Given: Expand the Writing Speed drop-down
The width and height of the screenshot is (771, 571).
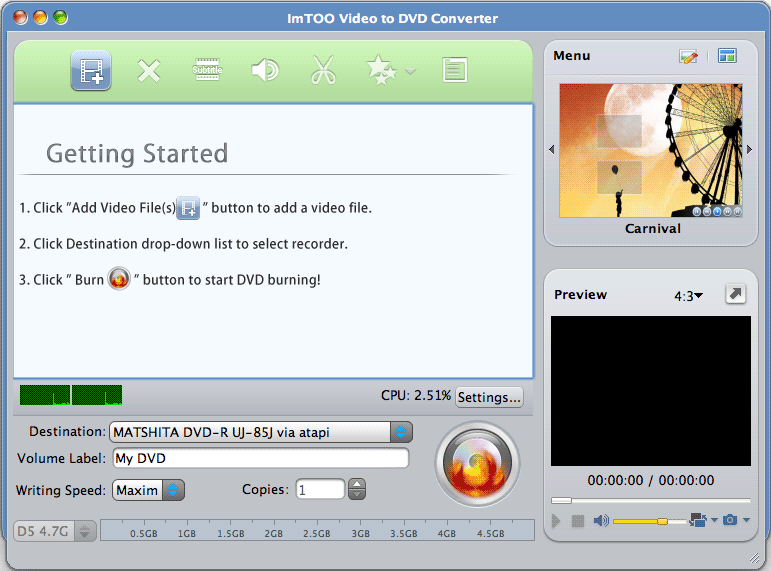Looking at the screenshot, I should tap(174, 490).
